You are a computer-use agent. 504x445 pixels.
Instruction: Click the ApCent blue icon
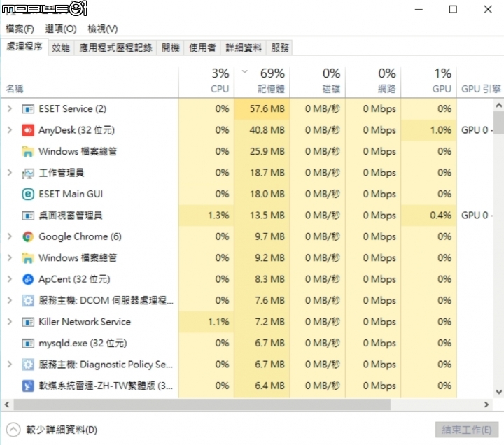pyautogui.click(x=28, y=279)
